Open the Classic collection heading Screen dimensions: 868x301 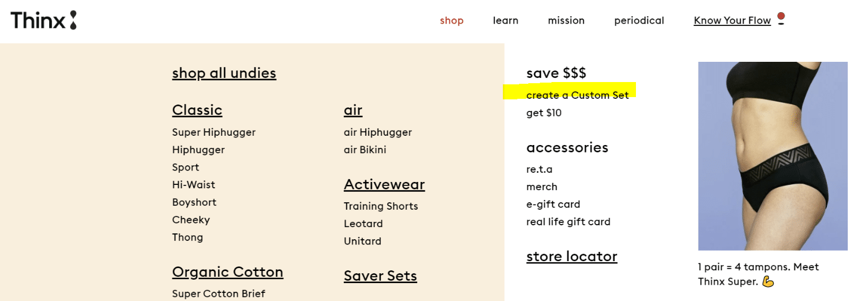(197, 110)
